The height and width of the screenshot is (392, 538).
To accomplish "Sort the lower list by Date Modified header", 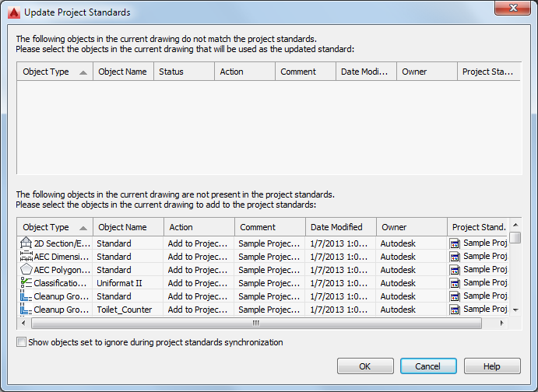I will (x=340, y=227).
